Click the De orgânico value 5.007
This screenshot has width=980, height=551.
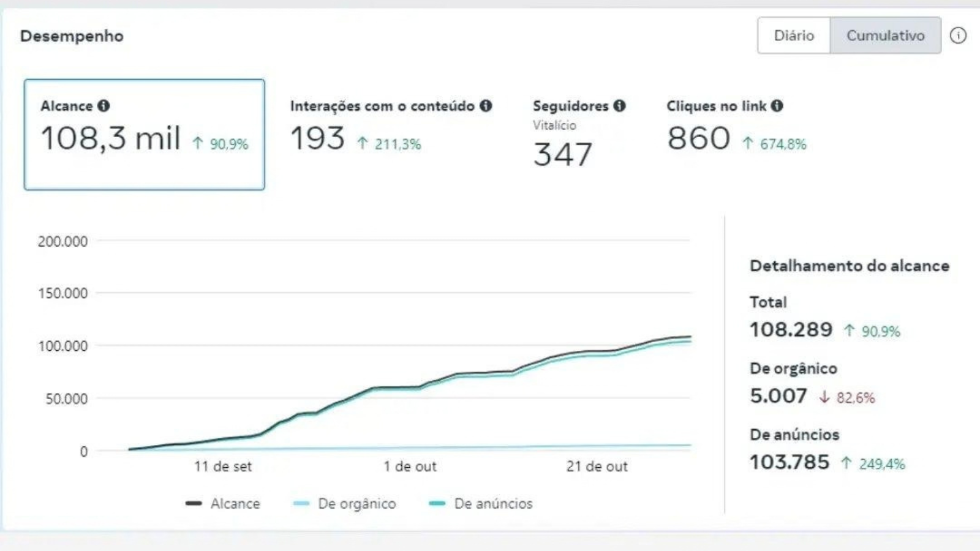(778, 396)
